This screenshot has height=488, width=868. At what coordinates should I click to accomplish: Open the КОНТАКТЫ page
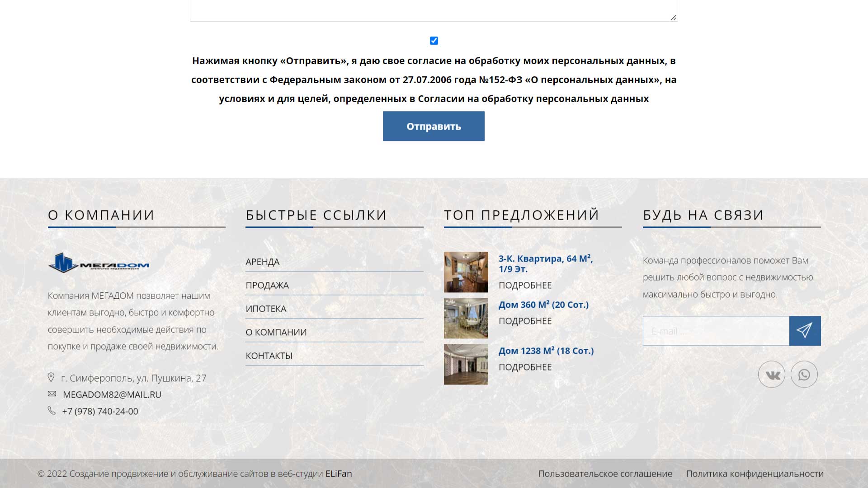click(269, 355)
